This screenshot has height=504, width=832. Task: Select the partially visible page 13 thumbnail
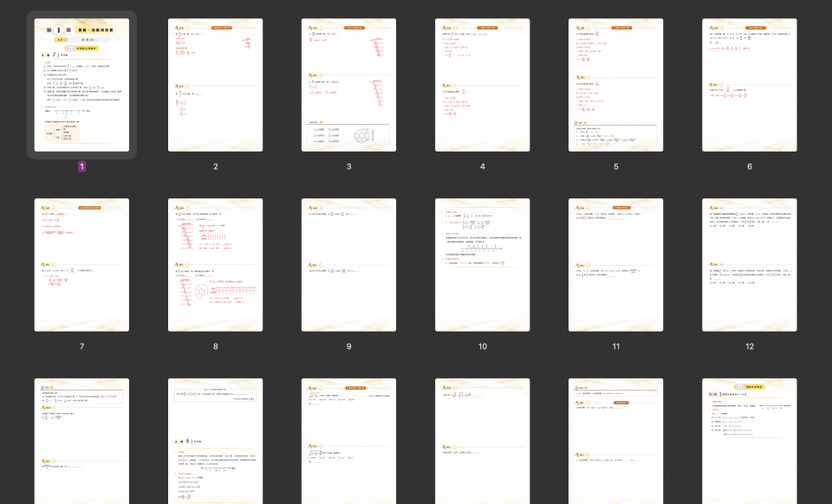pyautogui.click(x=81, y=442)
